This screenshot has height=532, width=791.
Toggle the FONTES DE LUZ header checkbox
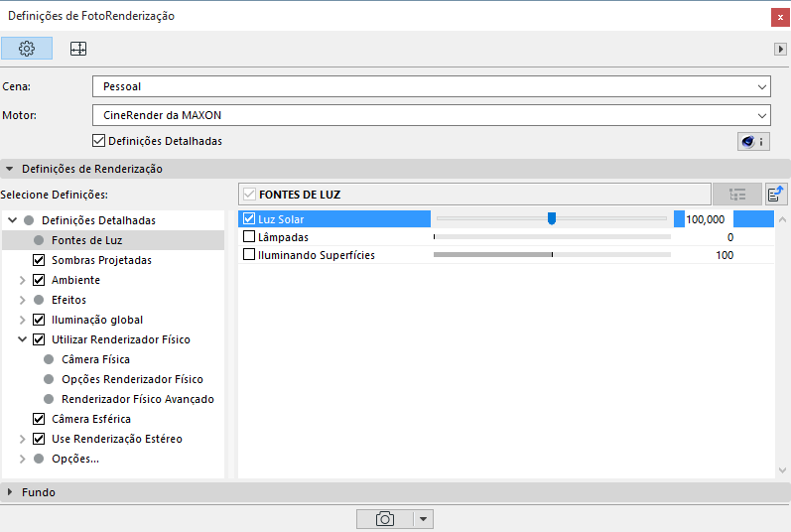click(x=249, y=195)
